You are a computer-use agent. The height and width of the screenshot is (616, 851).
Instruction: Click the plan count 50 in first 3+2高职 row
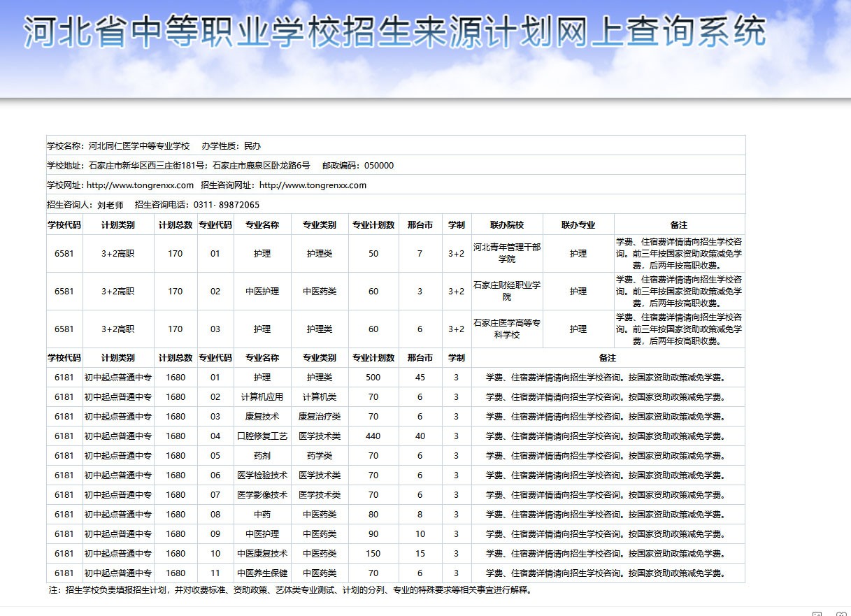pos(373,254)
